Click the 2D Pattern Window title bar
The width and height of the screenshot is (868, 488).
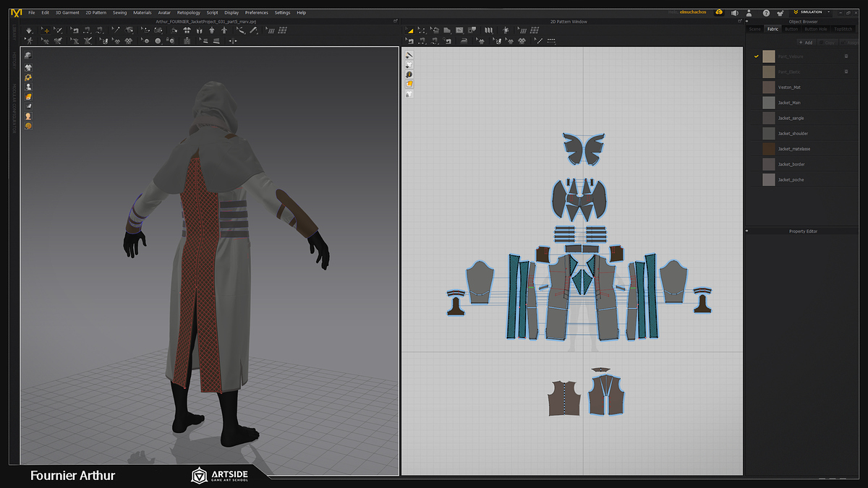[x=569, y=22]
